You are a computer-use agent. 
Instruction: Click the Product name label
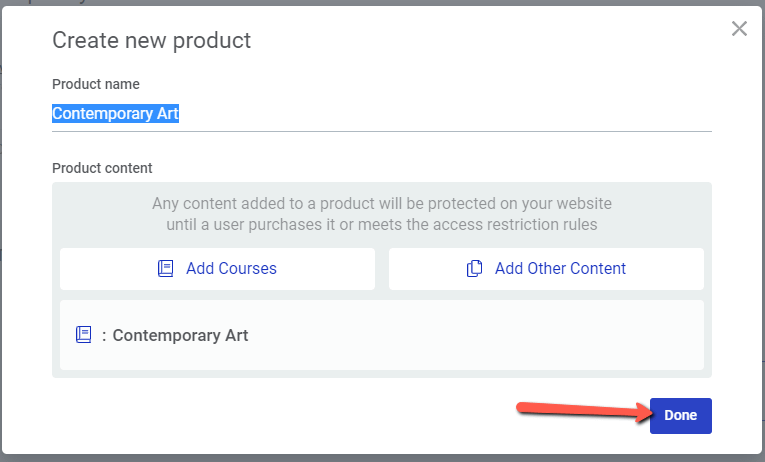[96, 84]
